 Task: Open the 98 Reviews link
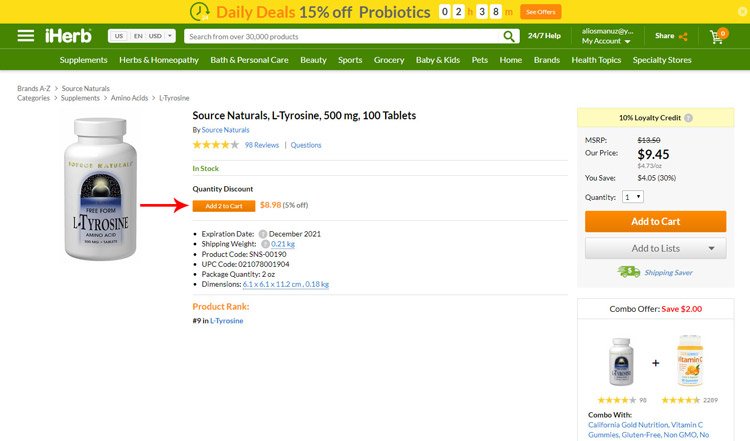(x=262, y=145)
